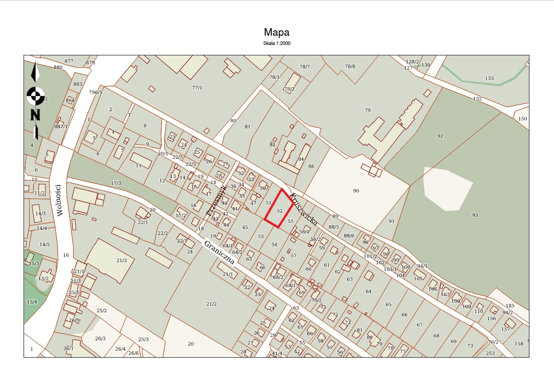Click the north arrow's top arrowhead
The width and height of the screenshot is (554, 392).
(x=35, y=72)
